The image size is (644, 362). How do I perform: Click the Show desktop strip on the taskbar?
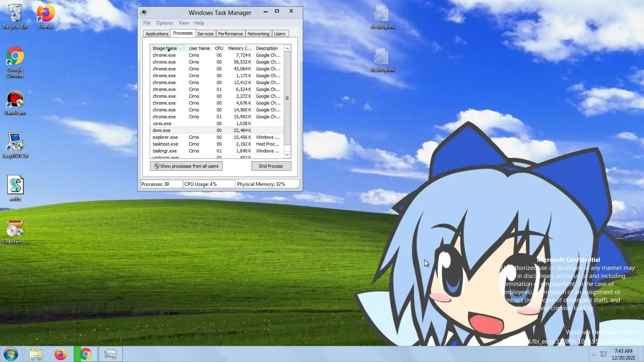click(641, 354)
